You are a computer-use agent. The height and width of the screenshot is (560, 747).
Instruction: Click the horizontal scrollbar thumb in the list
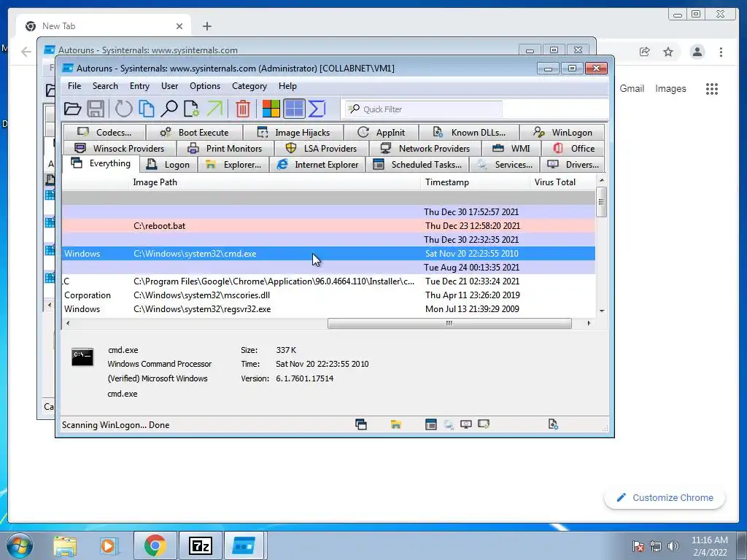[449, 323]
